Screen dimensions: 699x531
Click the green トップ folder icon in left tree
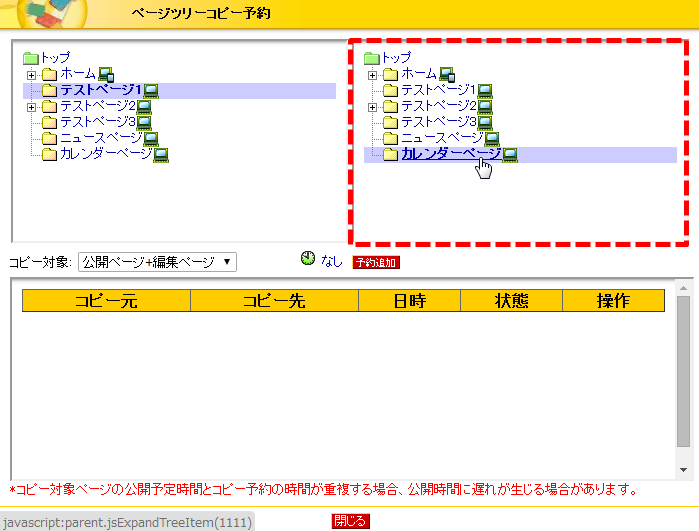(x=31, y=58)
